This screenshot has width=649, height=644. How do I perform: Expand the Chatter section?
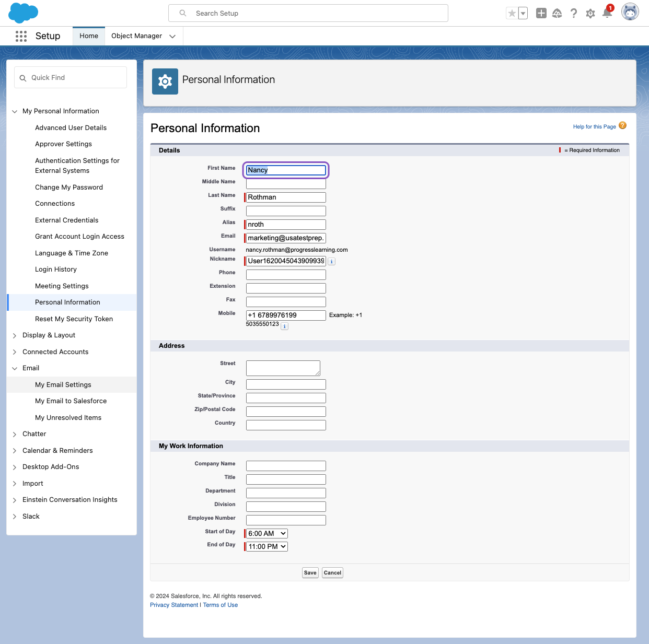[15, 434]
